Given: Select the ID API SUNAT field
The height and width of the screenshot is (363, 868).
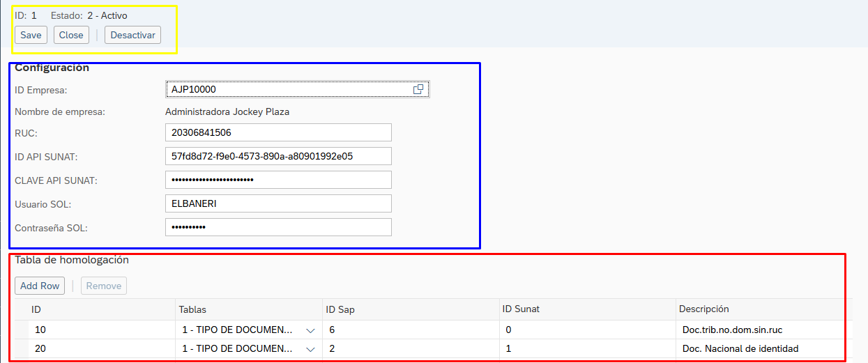Looking at the screenshot, I should pos(278,156).
